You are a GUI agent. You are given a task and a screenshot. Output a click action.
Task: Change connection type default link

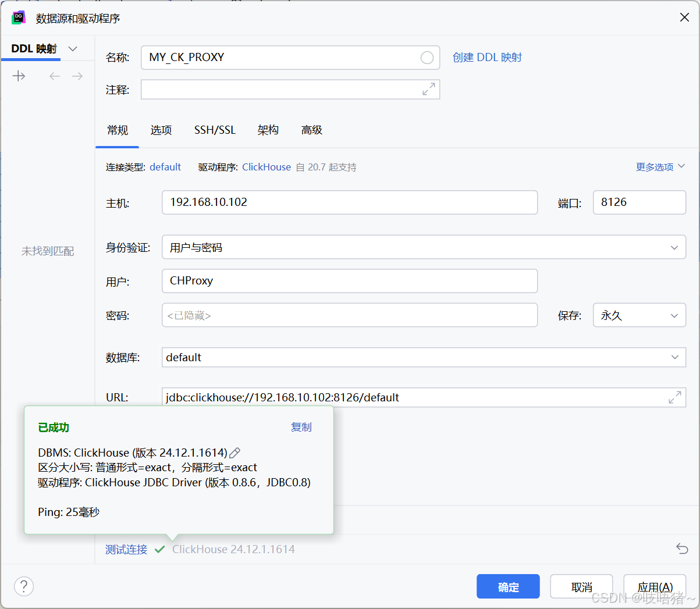tap(165, 167)
